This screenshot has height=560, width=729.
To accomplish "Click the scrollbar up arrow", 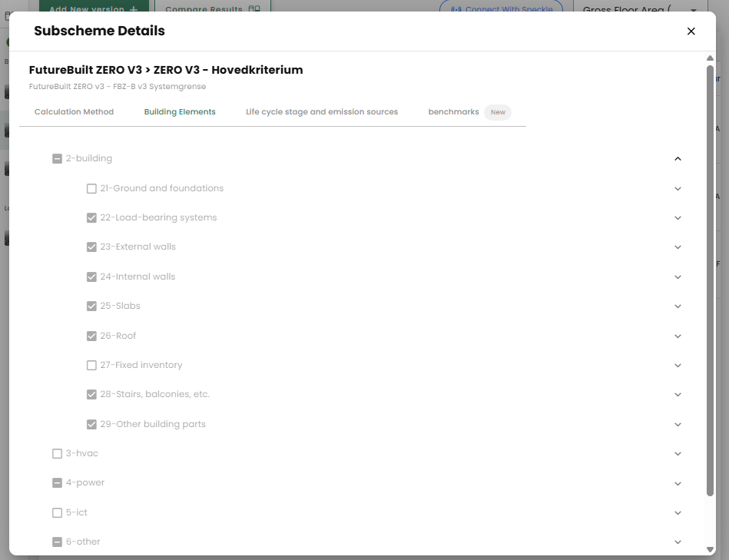I will point(710,59).
